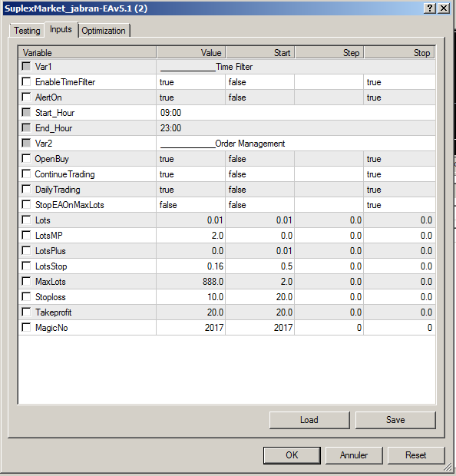
Task: Switch to the Testing tab
Action: (x=27, y=31)
